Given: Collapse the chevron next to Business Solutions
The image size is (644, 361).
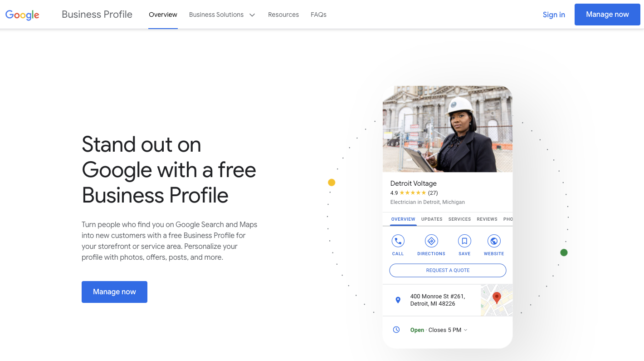Looking at the screenshot, I should [x=253, y=15].
